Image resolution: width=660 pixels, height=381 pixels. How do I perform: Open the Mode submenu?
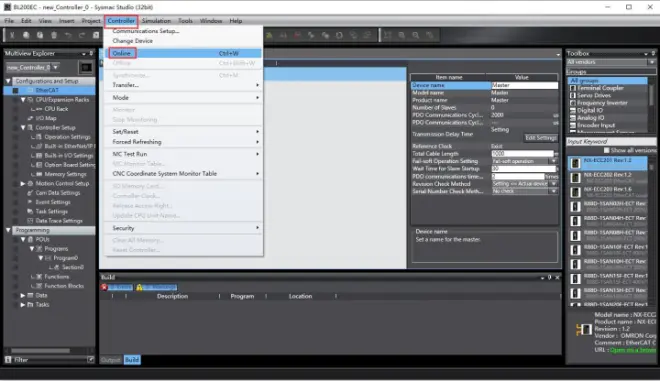coord(184,98)
